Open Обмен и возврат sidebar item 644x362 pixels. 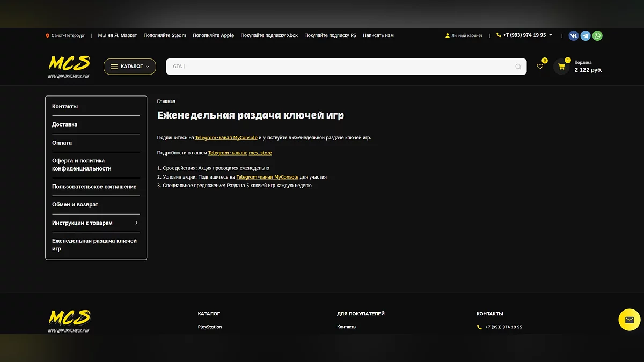(75, 204)
